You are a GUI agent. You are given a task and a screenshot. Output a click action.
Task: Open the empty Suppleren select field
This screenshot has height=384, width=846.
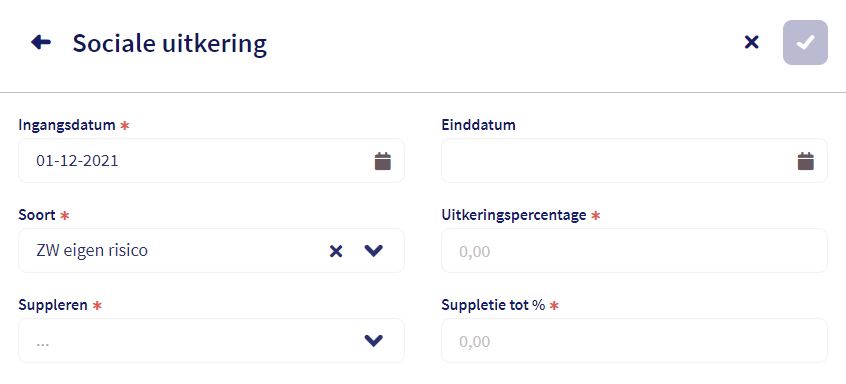(x=212, y=341)
